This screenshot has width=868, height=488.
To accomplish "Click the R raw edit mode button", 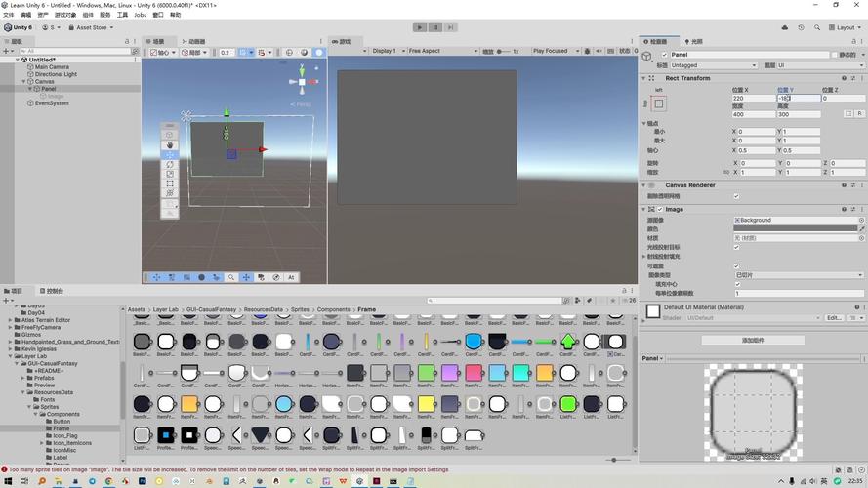I will pos(859,114).
